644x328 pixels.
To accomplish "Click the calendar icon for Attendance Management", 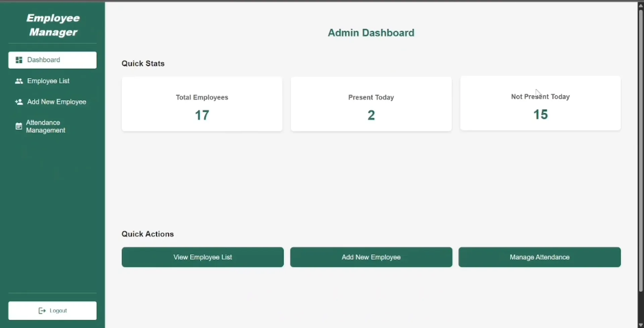I will click(x=19, y=127).
